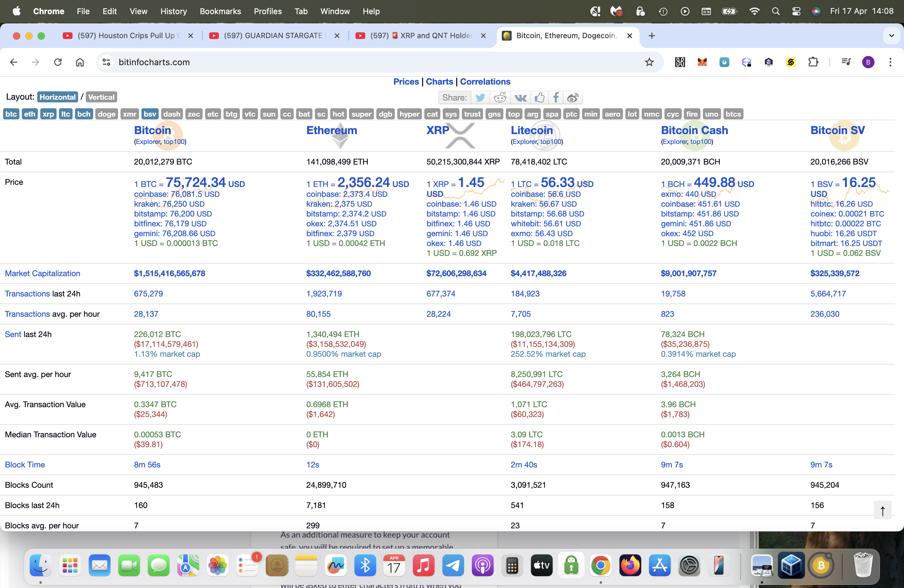Image resolution: width=904 pixels, height=588 pixels.
Task: Switch layout to Horizontal
Action: [x=57, y=97]
